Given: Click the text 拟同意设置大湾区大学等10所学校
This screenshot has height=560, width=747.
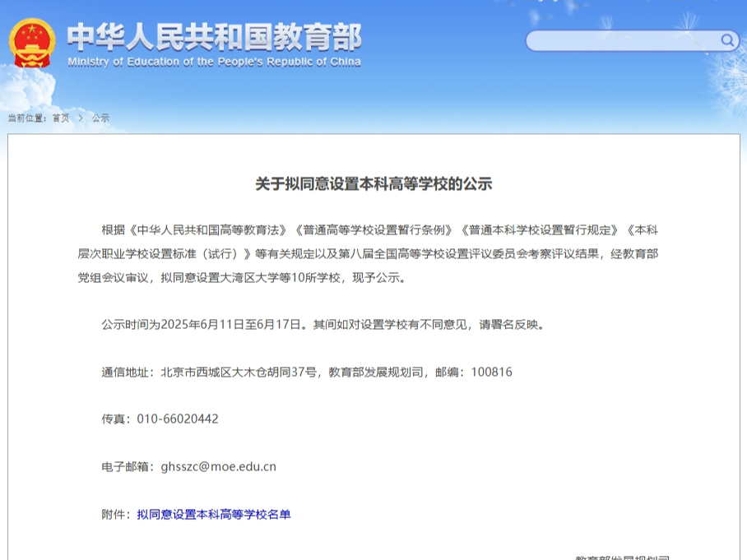Looking at the screenshot, I should click(x=251, y=278).
